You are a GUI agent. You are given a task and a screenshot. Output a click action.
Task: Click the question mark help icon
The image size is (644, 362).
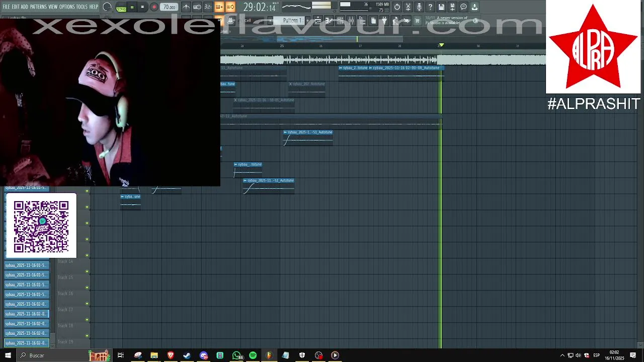tap(430, 7)
